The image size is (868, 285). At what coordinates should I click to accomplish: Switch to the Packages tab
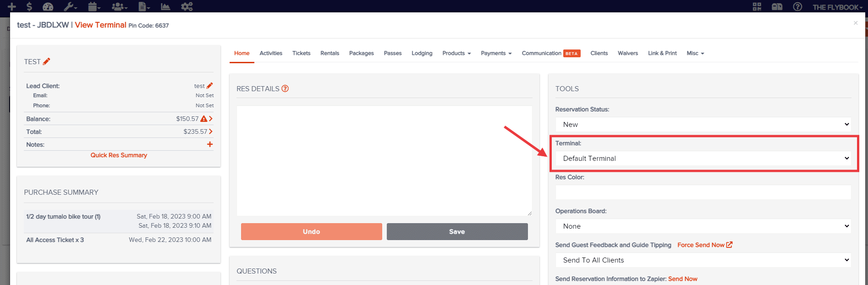[362, 53]
